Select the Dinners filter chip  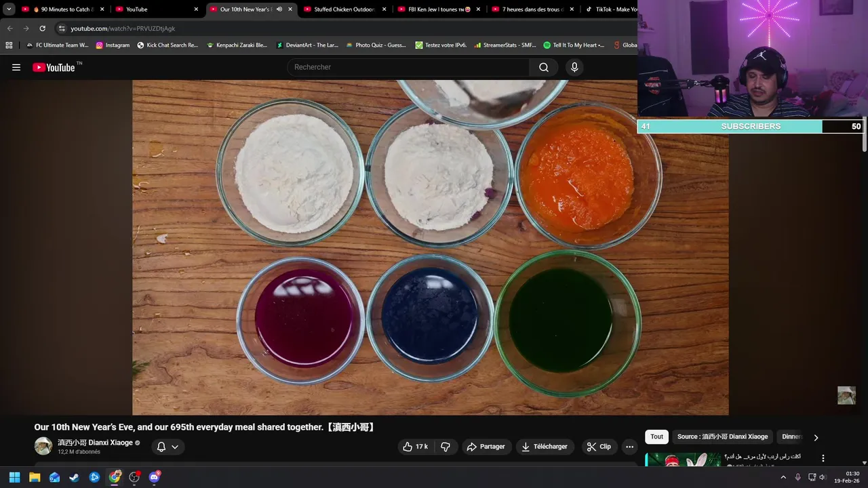pos(791,436)
